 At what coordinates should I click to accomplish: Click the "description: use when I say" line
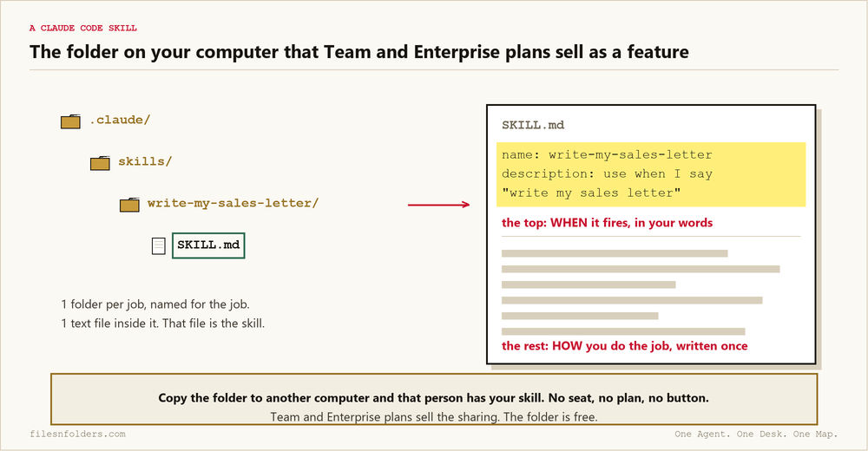(607, 173)
